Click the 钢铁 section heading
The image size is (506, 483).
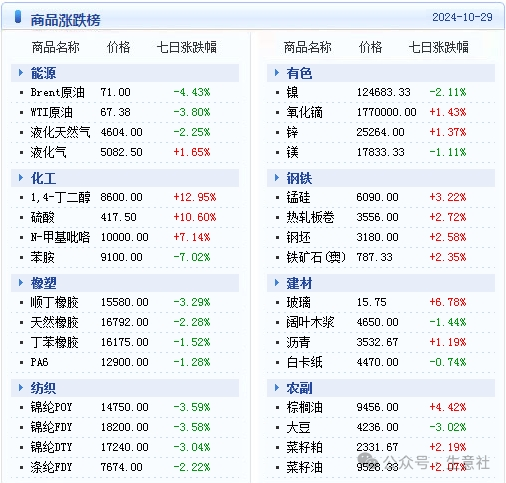pyautogui.click(x=299, y=178)
